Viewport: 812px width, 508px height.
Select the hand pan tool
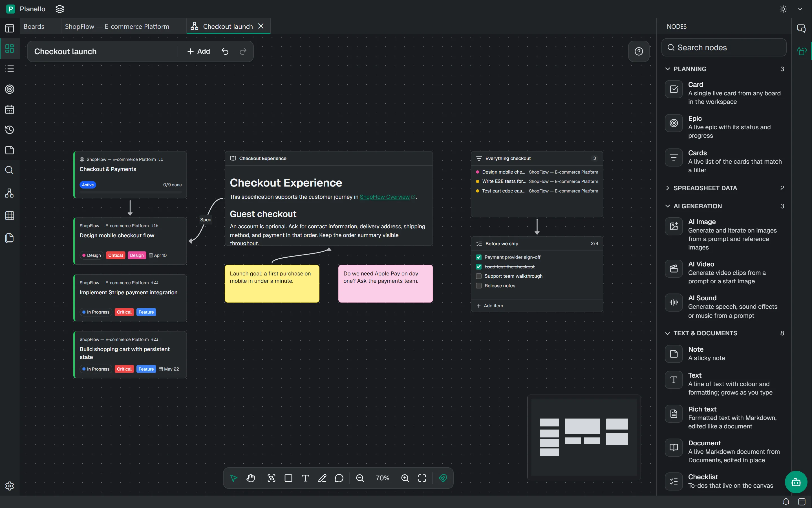(x=251, y=478)
